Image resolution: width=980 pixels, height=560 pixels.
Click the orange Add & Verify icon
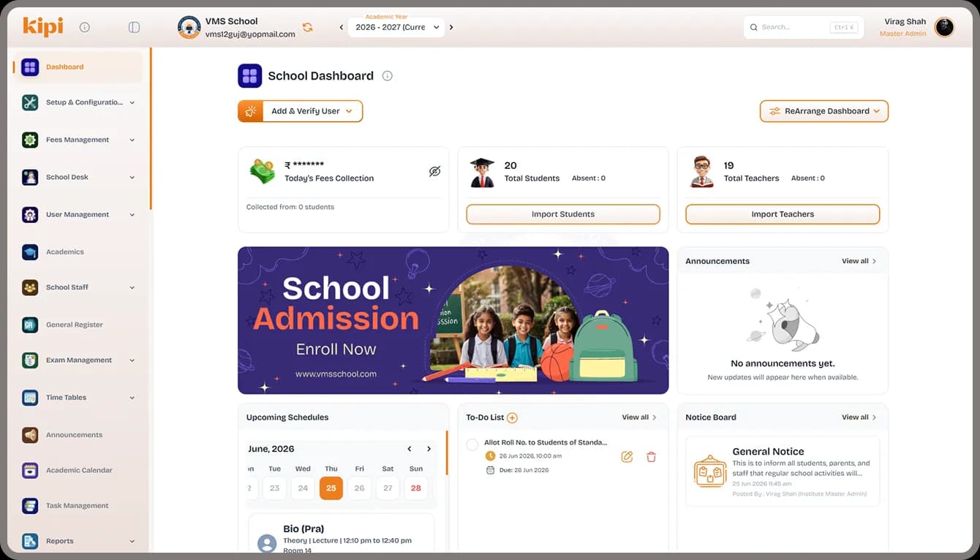250,111
